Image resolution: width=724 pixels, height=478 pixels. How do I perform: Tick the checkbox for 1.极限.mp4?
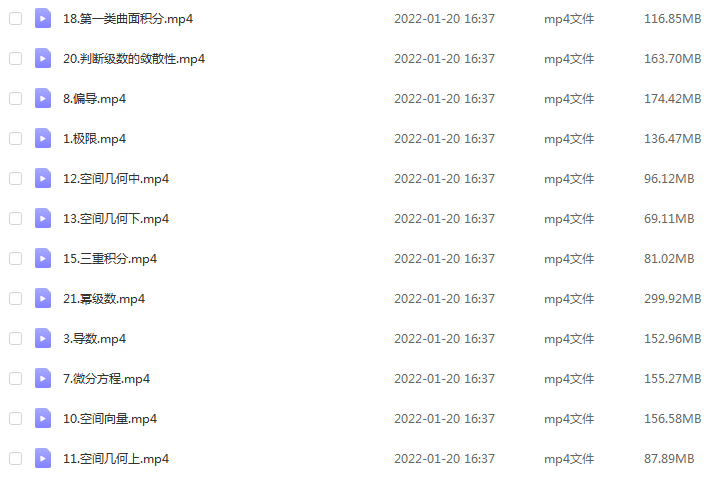coord(16,139)
